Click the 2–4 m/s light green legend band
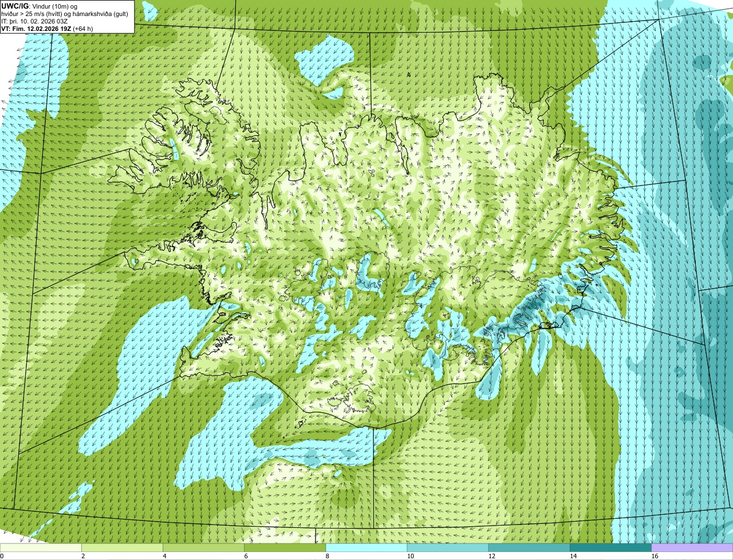733x560 pixels. 122,548
